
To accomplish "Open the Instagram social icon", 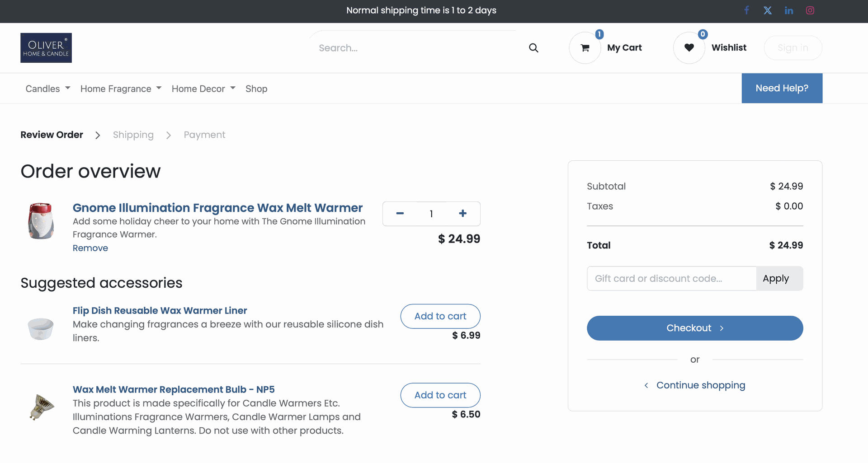I will [x=810, y=10].
